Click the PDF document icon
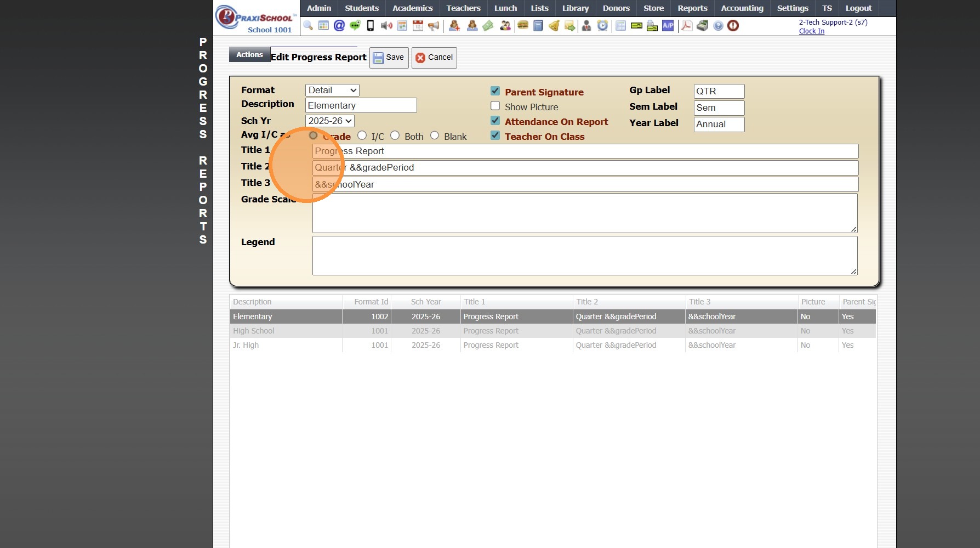 coord(686,26)
